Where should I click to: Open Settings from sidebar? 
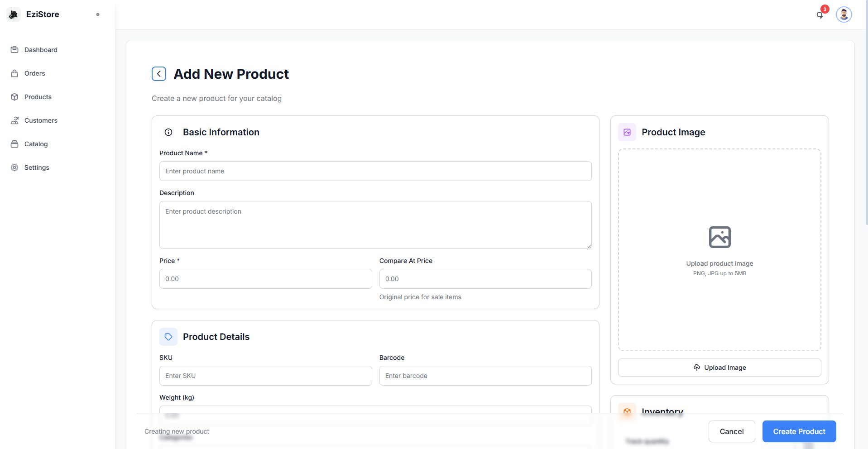37,167
